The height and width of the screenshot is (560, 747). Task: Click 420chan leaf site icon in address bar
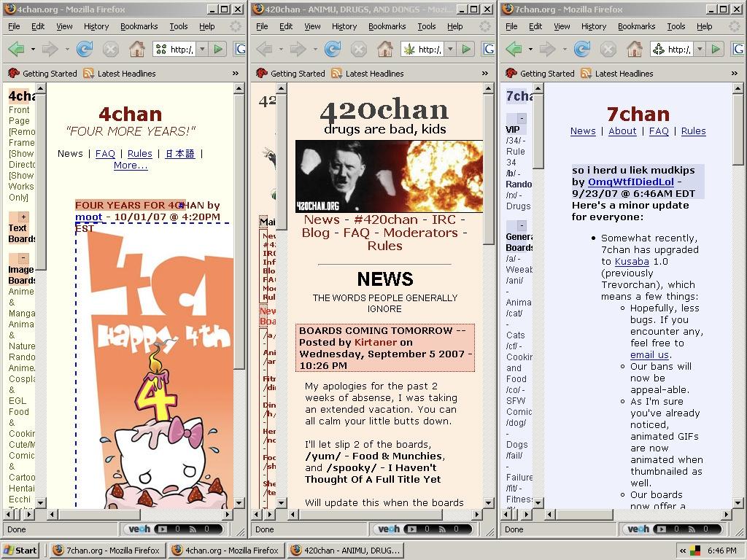tap(409, 49)
